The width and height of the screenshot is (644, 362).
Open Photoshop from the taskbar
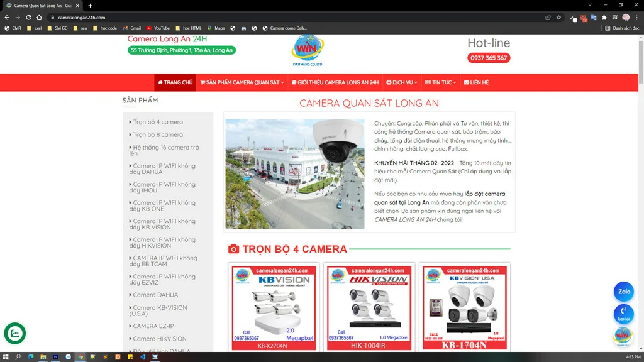pos(55,357)
